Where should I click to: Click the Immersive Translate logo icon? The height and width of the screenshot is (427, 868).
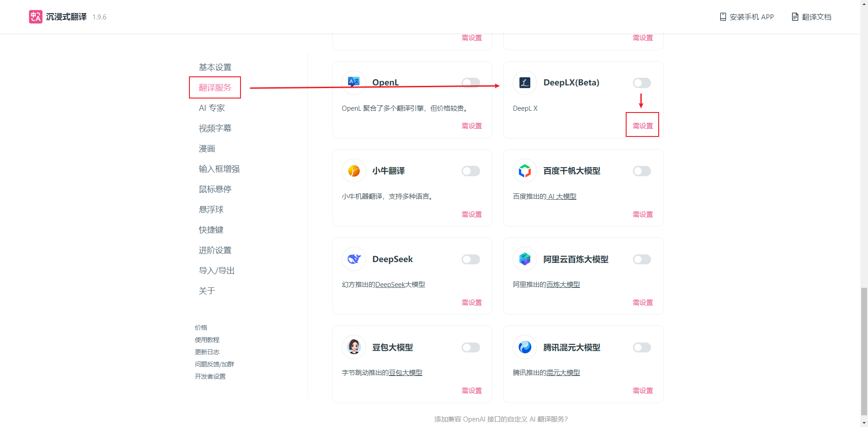[x=35, y=17]
